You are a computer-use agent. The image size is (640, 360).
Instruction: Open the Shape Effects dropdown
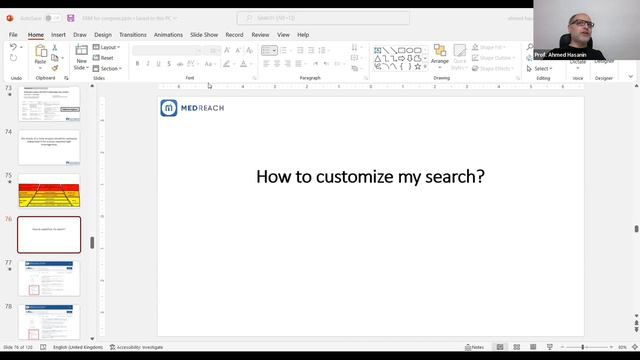coord(493,69)
